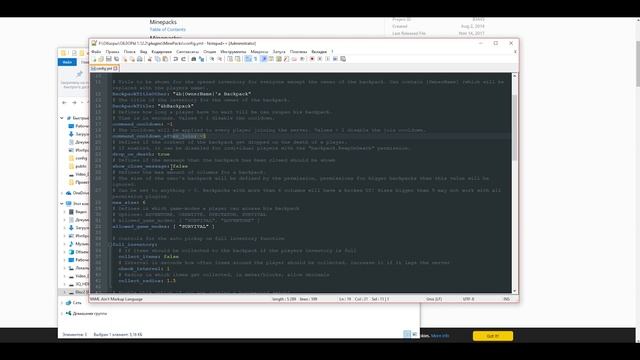Open the Вид menu
This screenshot has height=360, width=640.
click(x=144, y=52)
